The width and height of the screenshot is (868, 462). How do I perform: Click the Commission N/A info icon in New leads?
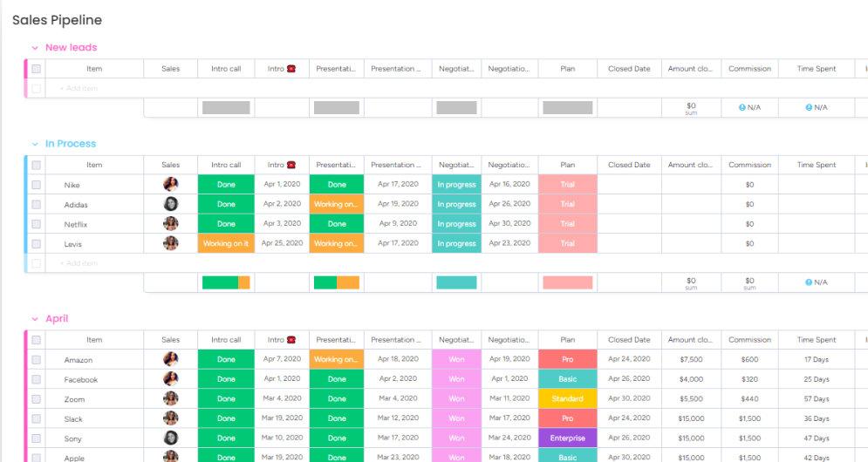742,107
